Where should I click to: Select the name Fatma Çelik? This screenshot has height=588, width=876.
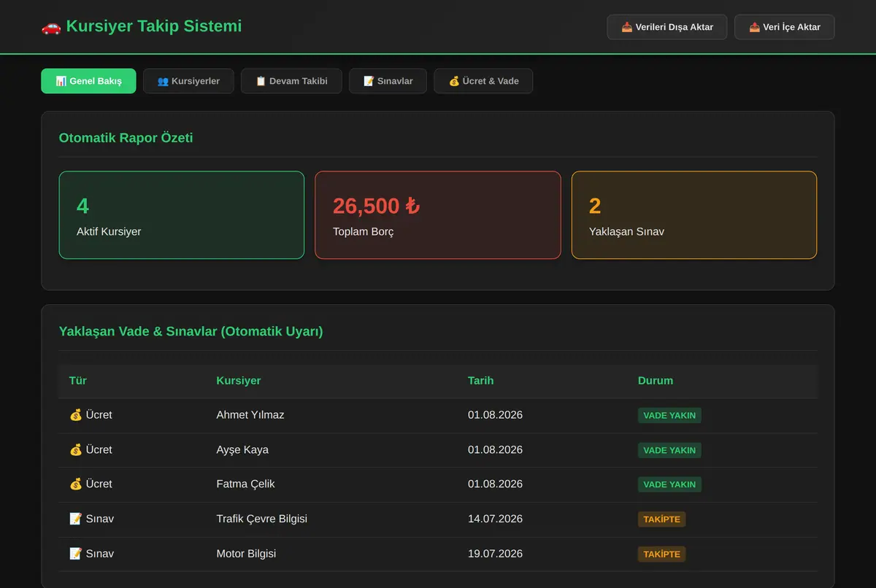246,484
